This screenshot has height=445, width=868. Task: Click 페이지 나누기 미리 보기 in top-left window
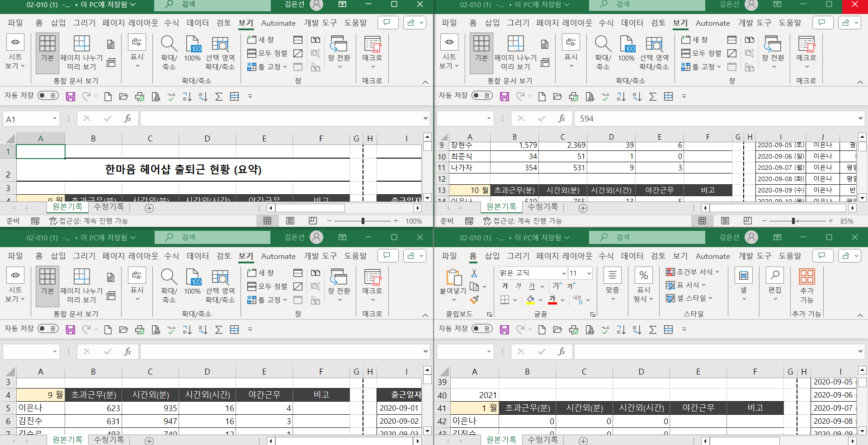coord(81,53)
